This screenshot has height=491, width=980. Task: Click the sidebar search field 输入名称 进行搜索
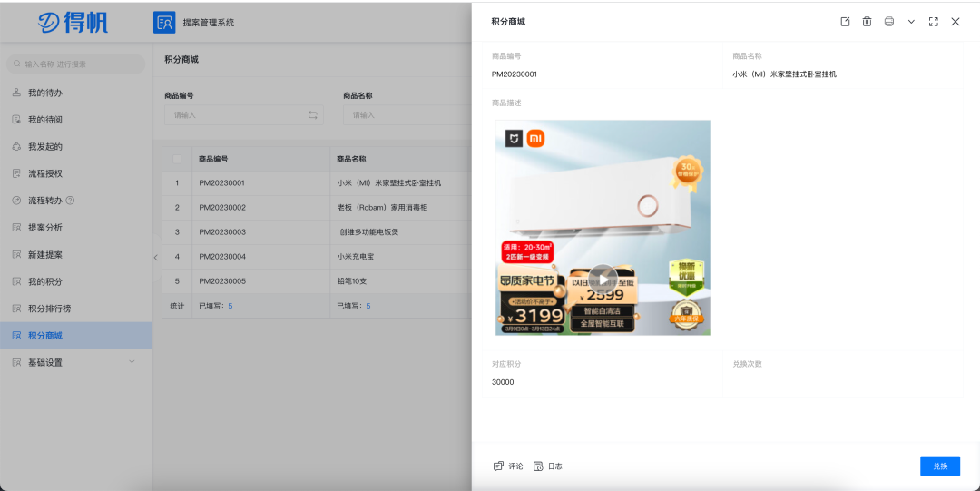75,64
